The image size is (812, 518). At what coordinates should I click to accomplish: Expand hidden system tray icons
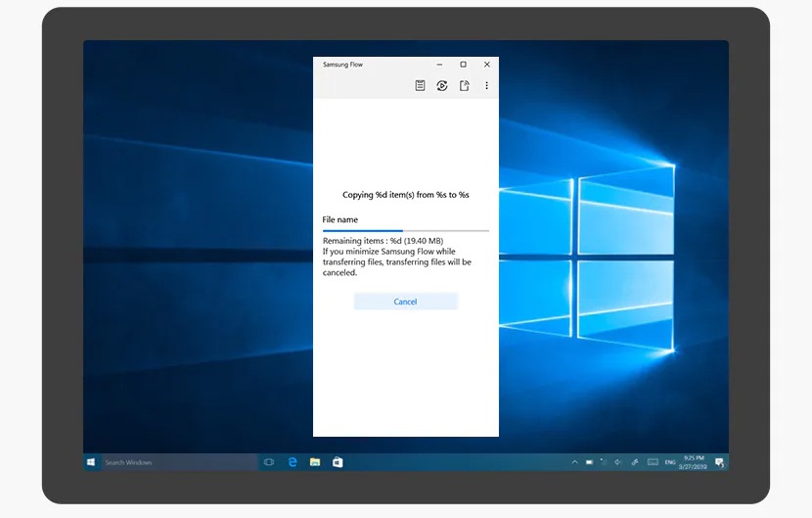574,462
